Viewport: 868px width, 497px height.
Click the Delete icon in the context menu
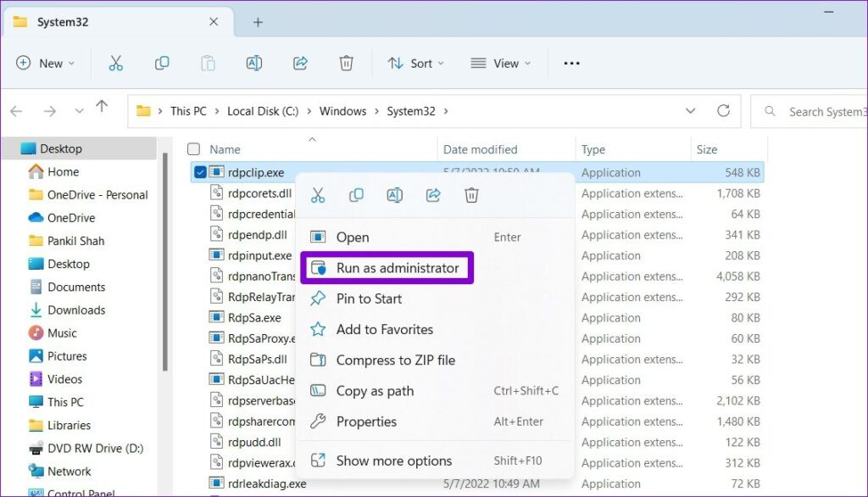pyautogui.click(x=471, y=195)
